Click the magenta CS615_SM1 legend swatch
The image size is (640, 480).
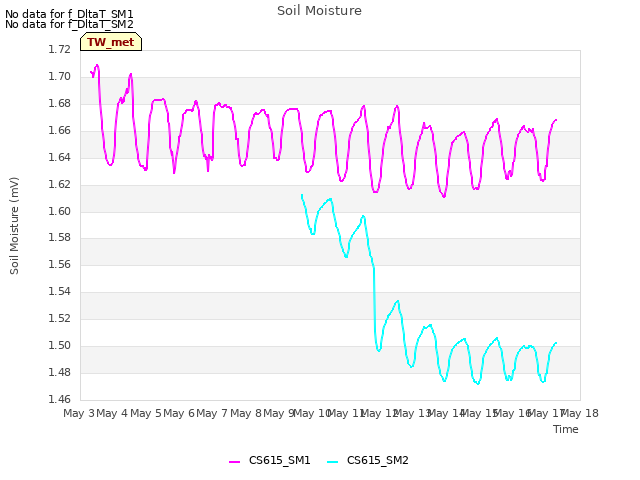tap(234, 462)
